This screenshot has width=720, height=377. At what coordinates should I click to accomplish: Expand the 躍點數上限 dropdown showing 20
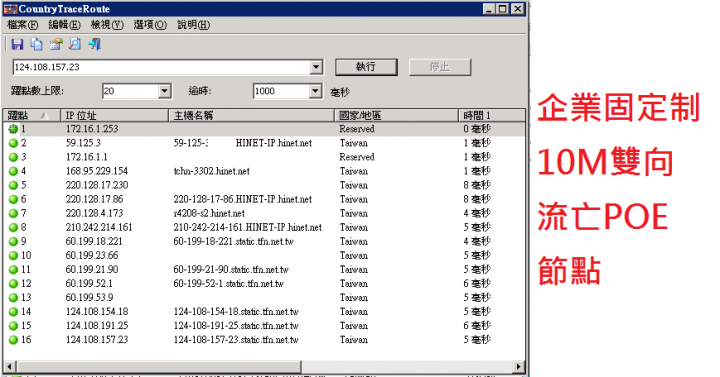tap(165, 91)
